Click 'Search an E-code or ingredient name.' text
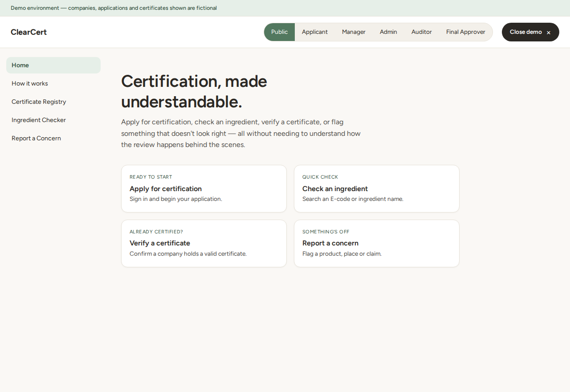Image resolution: width=570 pixels, height=392 pixels. tap(353, 199)
